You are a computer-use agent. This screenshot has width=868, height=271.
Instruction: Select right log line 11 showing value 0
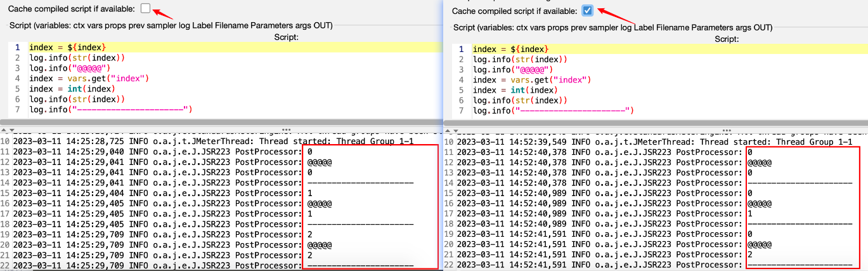[604, 152]
